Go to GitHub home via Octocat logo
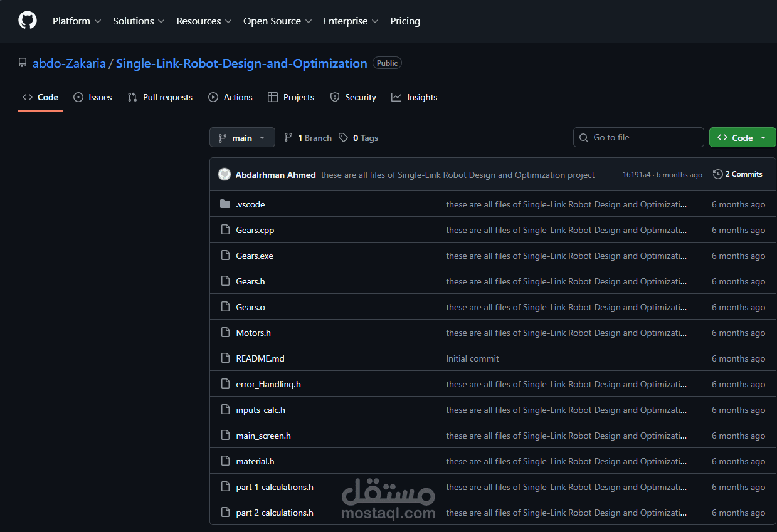 [28, 21]
